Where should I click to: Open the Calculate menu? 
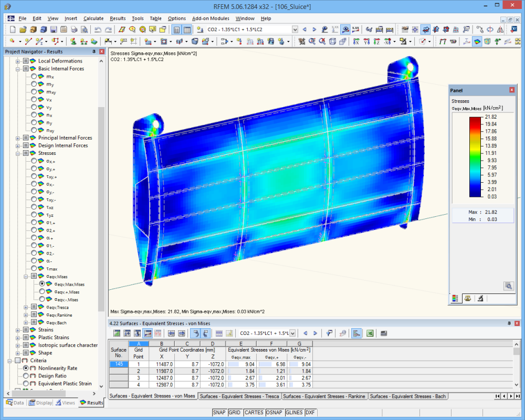click(x=93, y=18)
